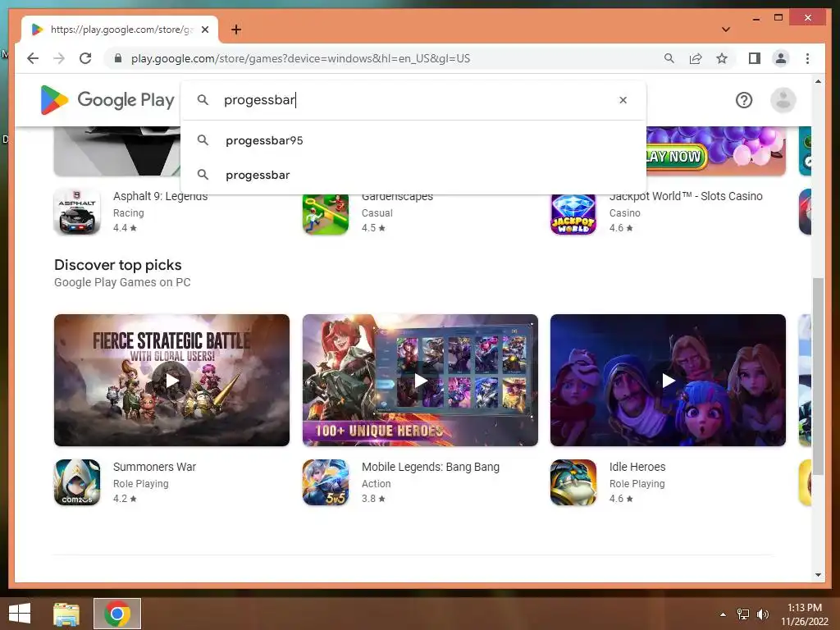Open a new browser tab
Viewport: 840px width, 630px height.
(236, 30)
